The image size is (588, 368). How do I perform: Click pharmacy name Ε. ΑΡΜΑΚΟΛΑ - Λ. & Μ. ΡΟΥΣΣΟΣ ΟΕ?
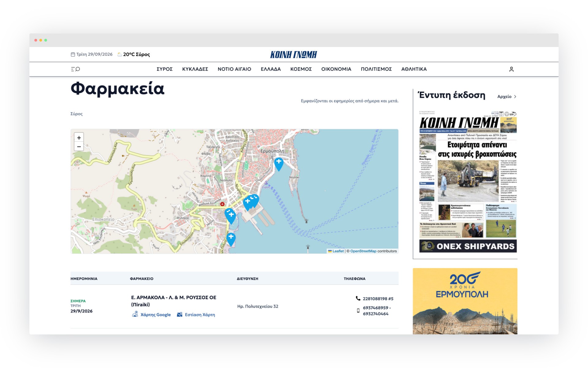pos(174,297)
